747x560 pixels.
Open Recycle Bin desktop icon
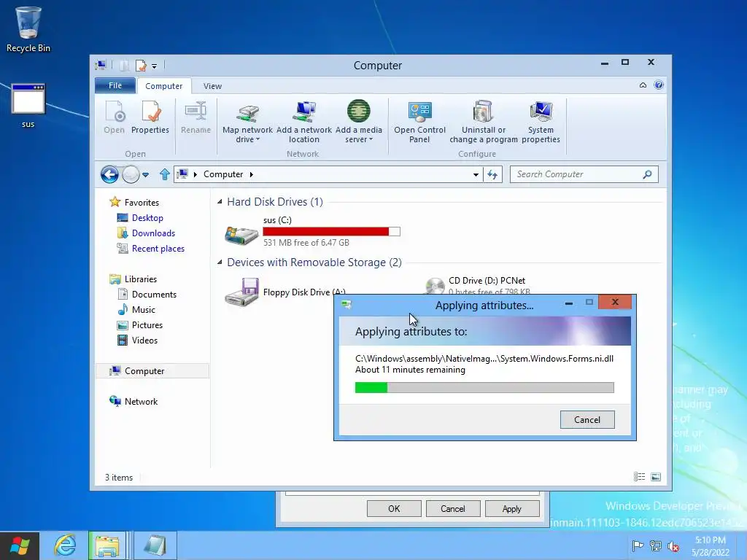[x=28, y=29]
